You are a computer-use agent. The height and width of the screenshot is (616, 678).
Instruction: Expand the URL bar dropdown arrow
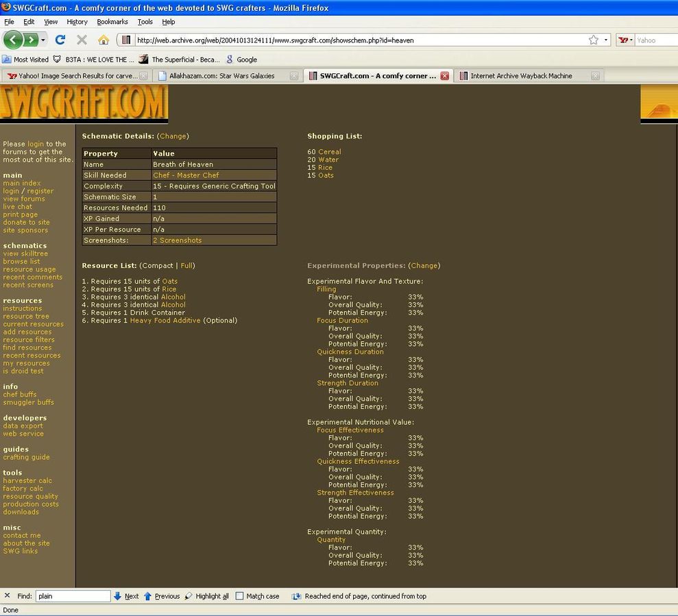tap(606, 40)
